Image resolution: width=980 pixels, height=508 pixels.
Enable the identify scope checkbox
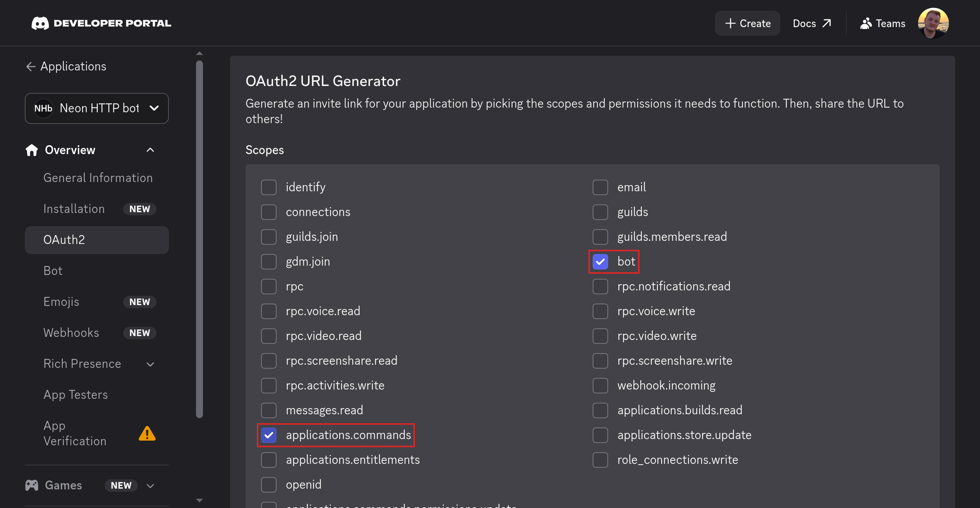tap(269, 187)
